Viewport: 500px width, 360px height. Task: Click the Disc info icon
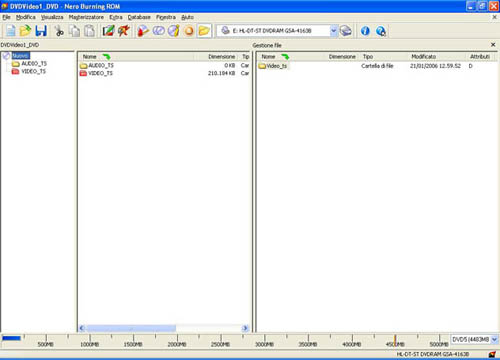pos(174,31)
